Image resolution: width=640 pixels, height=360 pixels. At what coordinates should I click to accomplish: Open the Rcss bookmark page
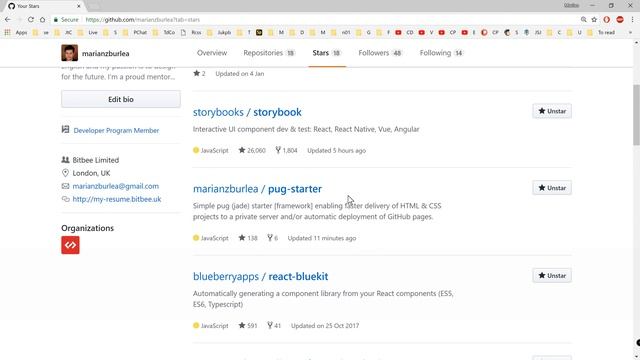tap(191, 32)
